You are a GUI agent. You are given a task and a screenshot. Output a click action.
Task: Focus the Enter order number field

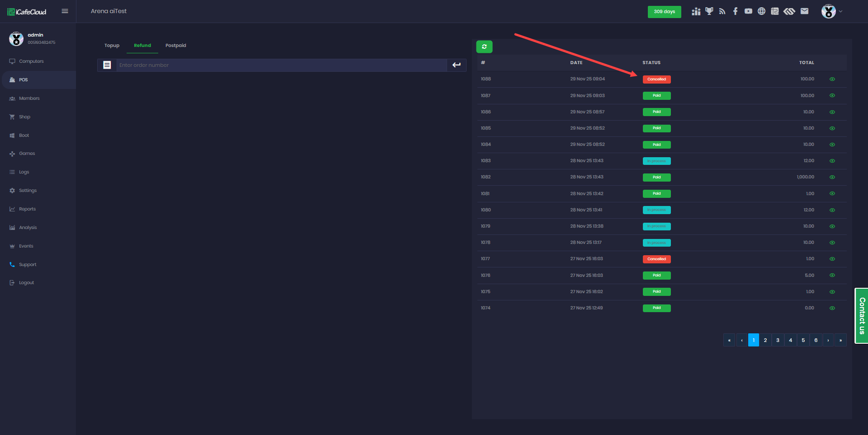pos(281,65)
